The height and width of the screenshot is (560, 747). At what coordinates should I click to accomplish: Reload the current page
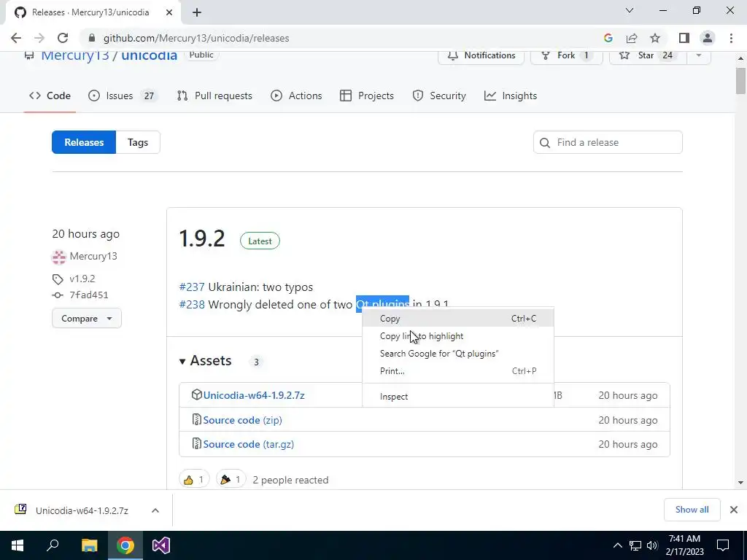point(63,38)
